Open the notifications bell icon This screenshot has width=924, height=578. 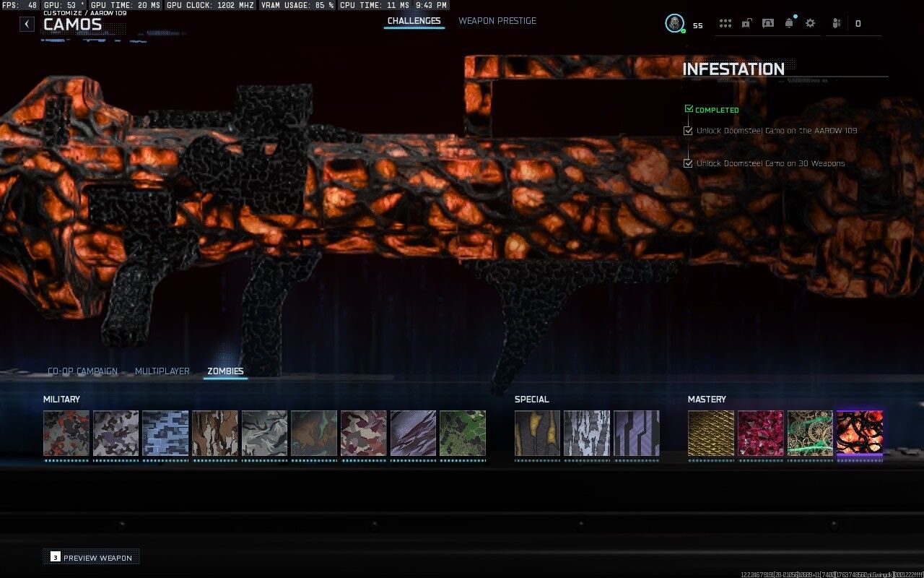pos(789,23)
